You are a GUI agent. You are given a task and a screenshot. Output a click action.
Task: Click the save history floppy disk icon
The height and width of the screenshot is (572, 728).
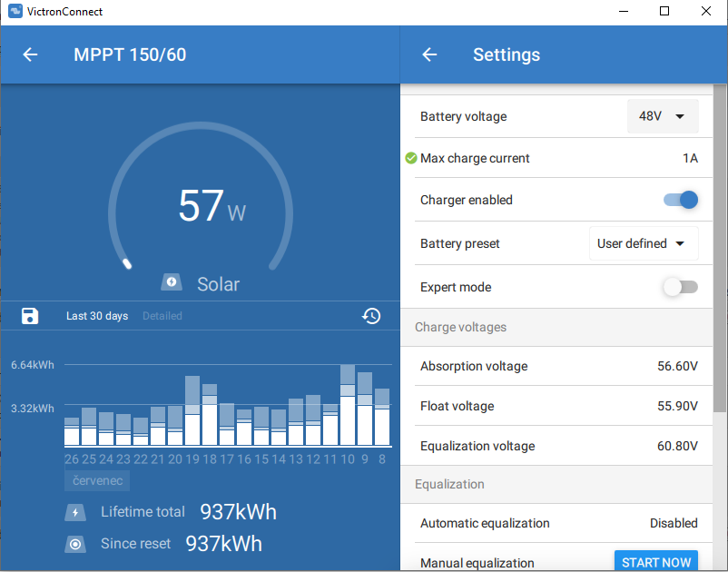tap(30, 316)
